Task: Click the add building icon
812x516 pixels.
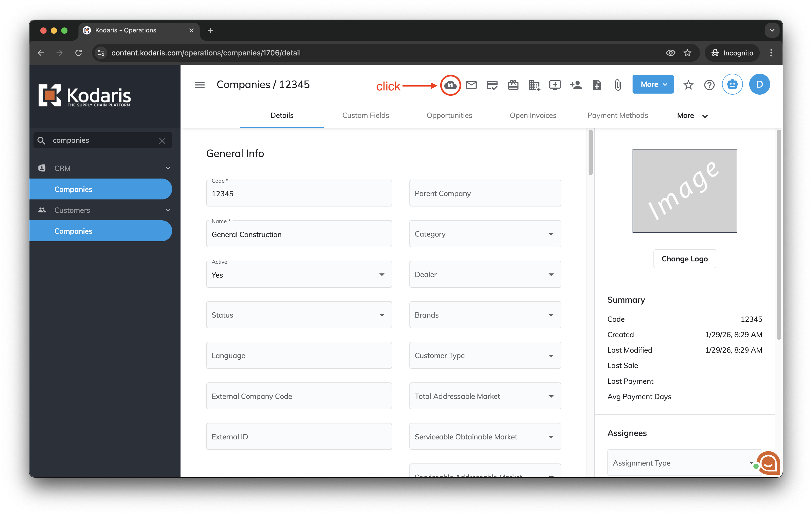Action: [x=534, y=85]
